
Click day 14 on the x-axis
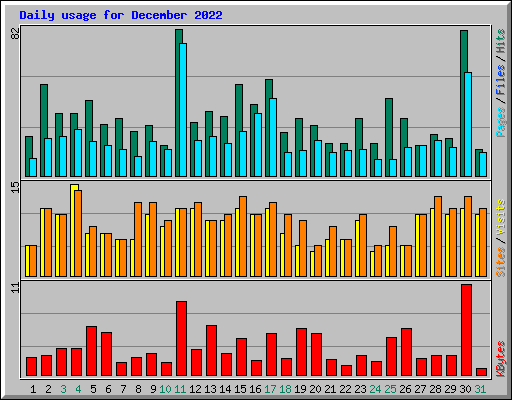pyautogui.click(x=225, y=389)
